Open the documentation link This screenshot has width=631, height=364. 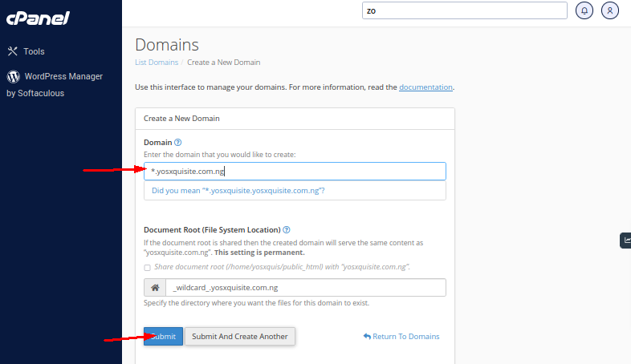tap(425, 87)
